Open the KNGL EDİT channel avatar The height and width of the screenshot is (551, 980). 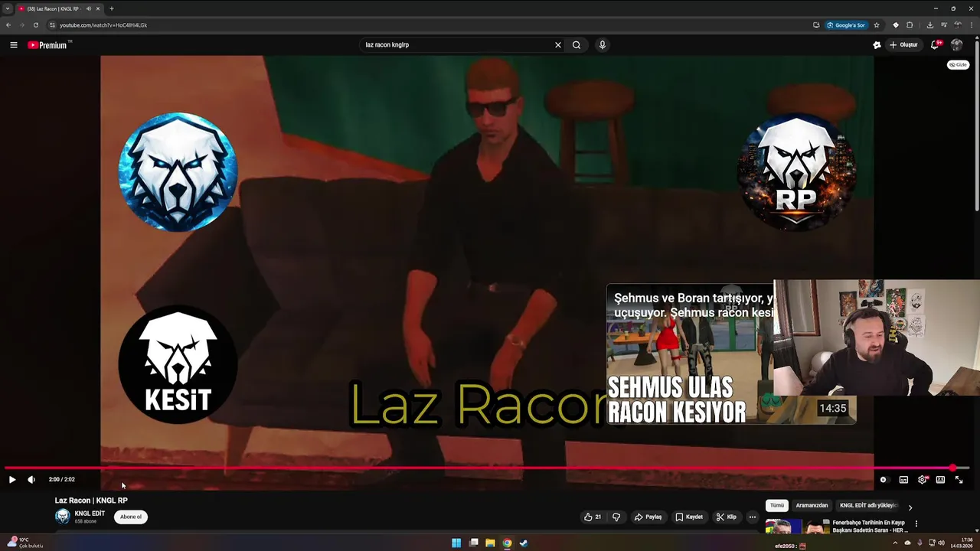pyautogui.click(x=62, y=517)
